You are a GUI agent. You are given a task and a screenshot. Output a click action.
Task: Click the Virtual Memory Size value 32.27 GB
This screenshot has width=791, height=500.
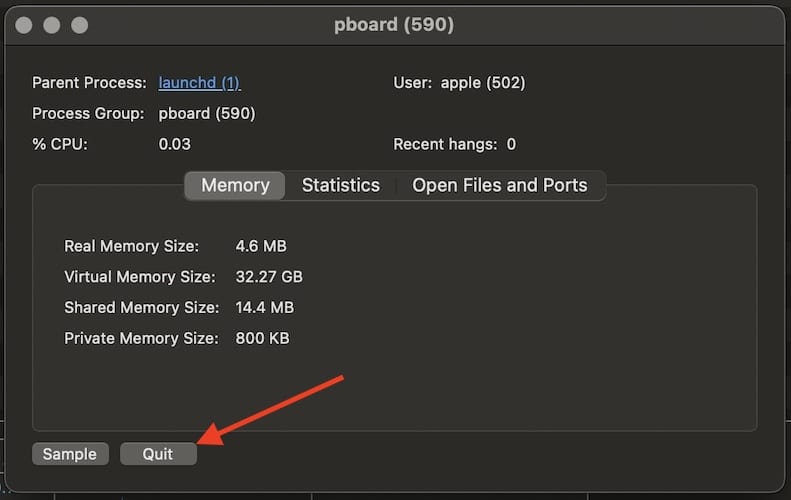(268, 277)
